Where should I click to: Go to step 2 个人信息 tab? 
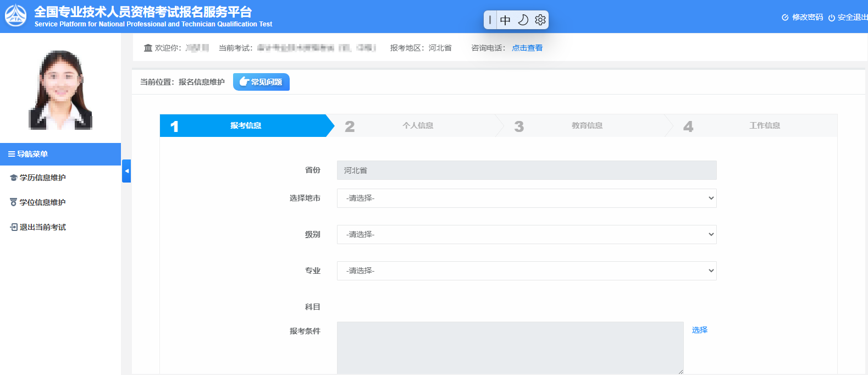pos(417,125)
